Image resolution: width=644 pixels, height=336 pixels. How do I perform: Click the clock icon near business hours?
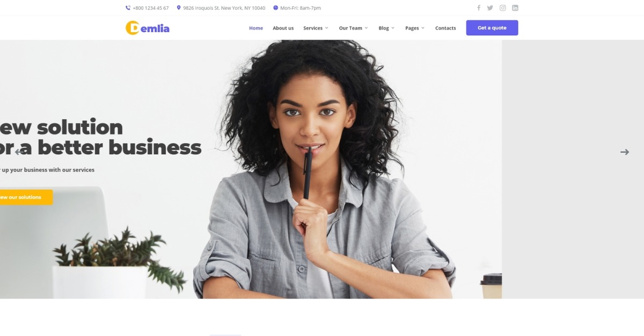click(276, 8)
